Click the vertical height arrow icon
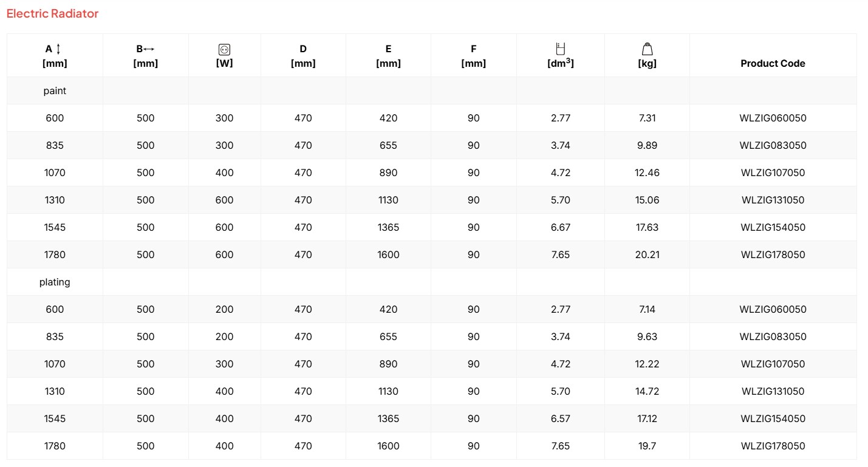Image resolution: width=868 pixels, height=467 pixels. pyautogui.click(x=58, y=49)
